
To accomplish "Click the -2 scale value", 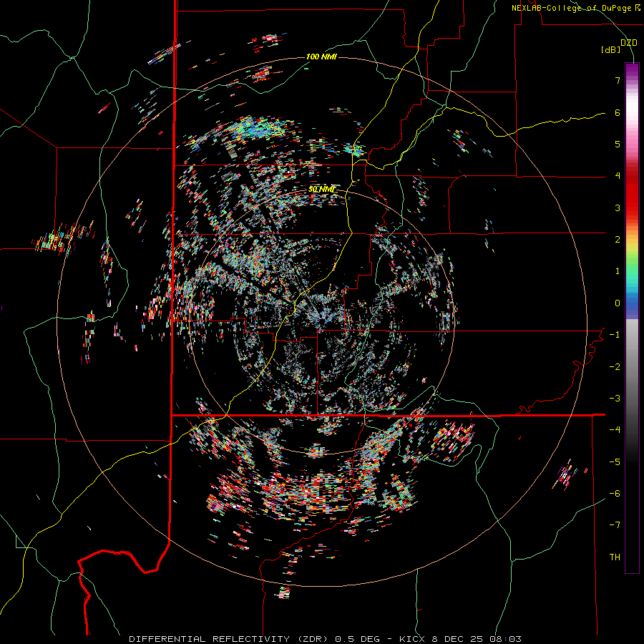I will pyautogui.click(x=615, y=366).
